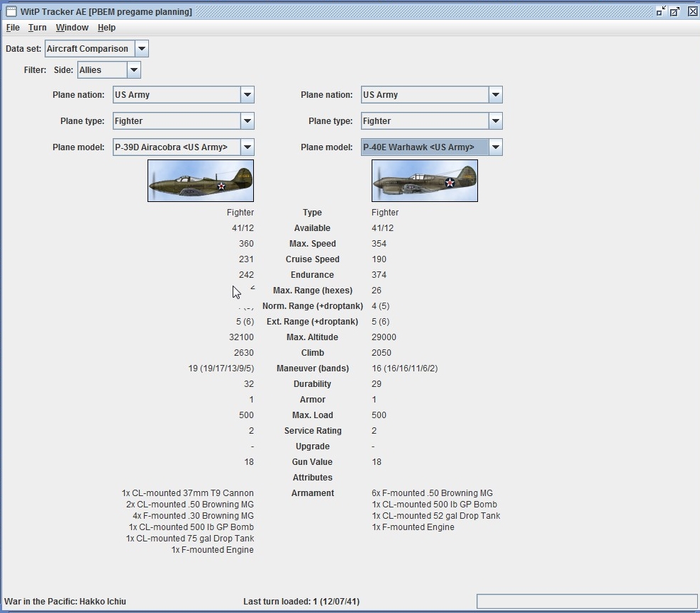Open the File menu
700x613 pixels.
[13, 28]
